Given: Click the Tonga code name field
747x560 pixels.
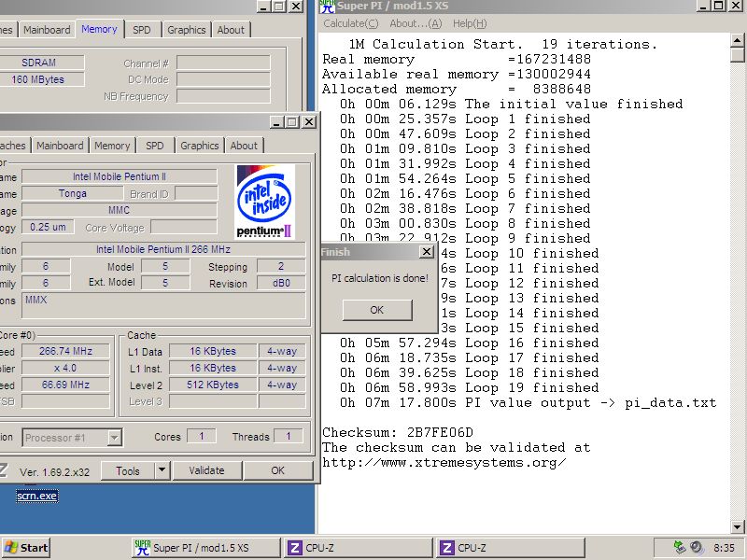Looking at the screenshot, I should point(73,193).
